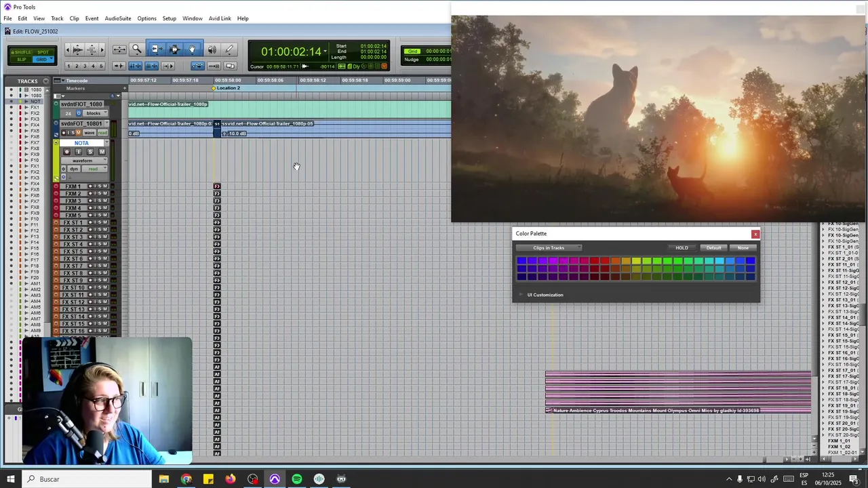Toggle Insertion Follows Playback button
Image resolution: width=868 pixels, height=488 pixels.
point(167,66)
